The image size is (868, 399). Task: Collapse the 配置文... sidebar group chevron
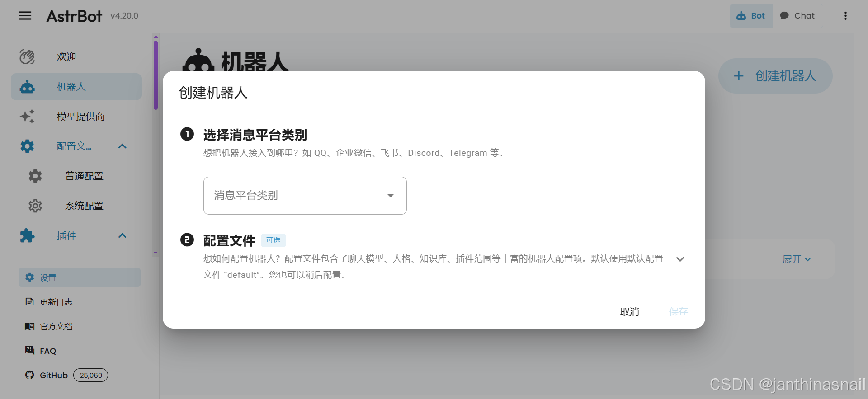pyautogui.click(x=122, y=146)
